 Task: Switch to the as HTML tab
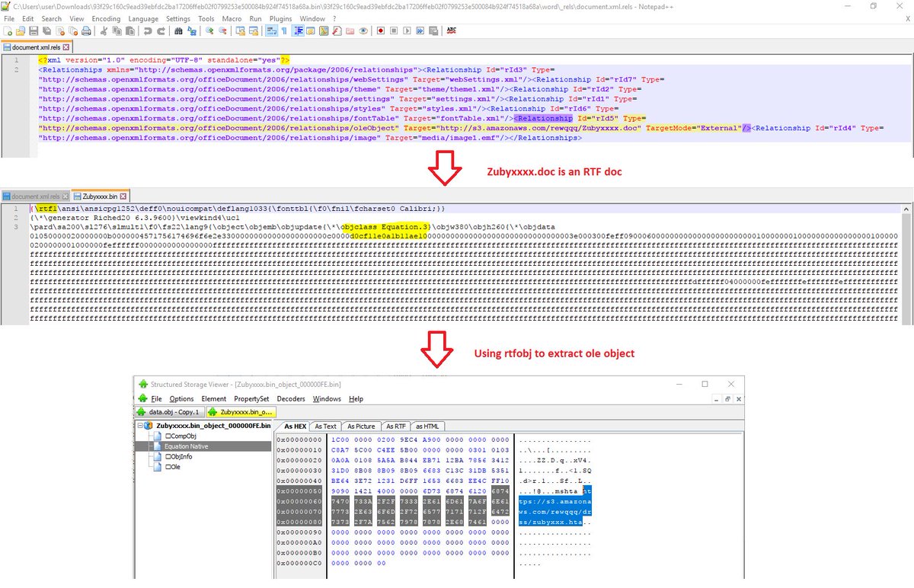429,426
